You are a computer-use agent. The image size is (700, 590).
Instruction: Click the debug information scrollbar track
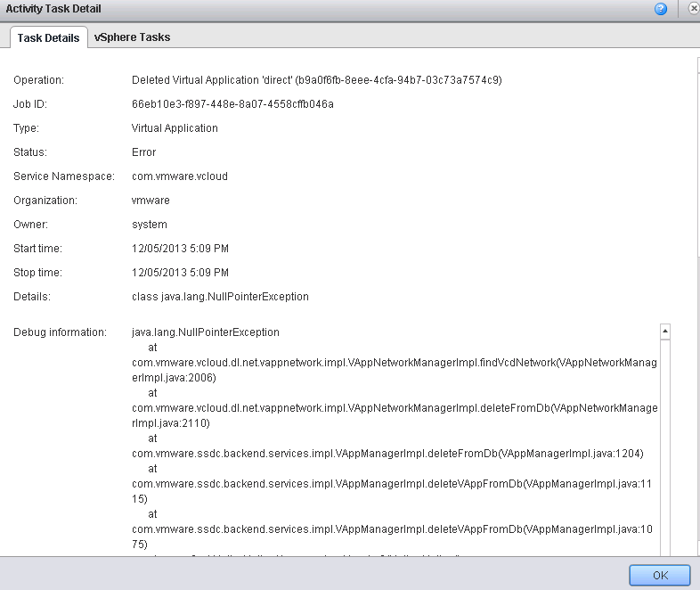(664, 446)
